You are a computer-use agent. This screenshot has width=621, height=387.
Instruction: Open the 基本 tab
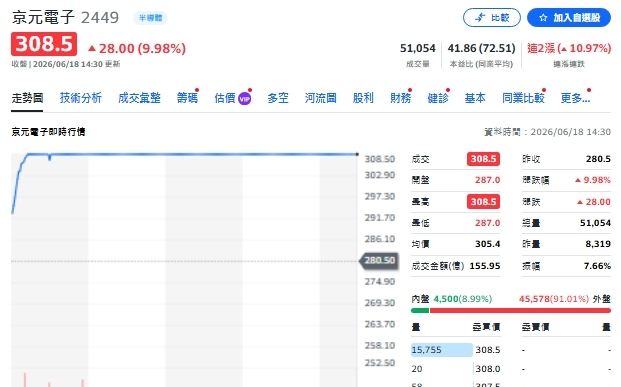475,98
